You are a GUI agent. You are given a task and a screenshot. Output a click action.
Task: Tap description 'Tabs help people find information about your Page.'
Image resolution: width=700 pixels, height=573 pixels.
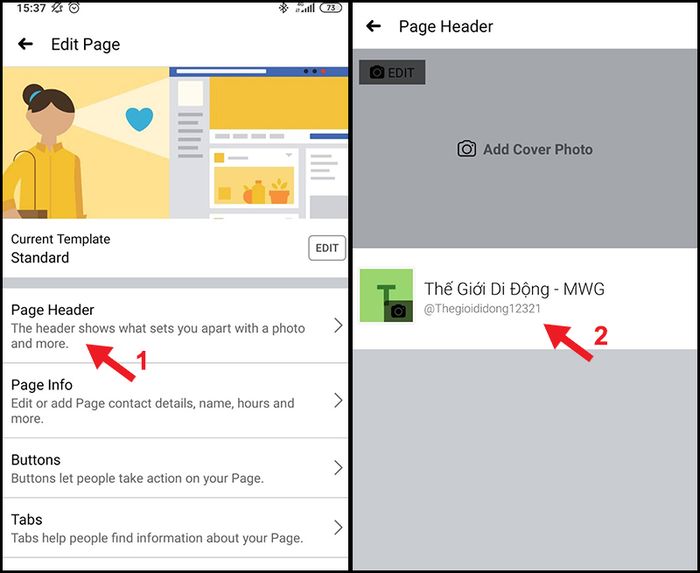pos(157,538)
